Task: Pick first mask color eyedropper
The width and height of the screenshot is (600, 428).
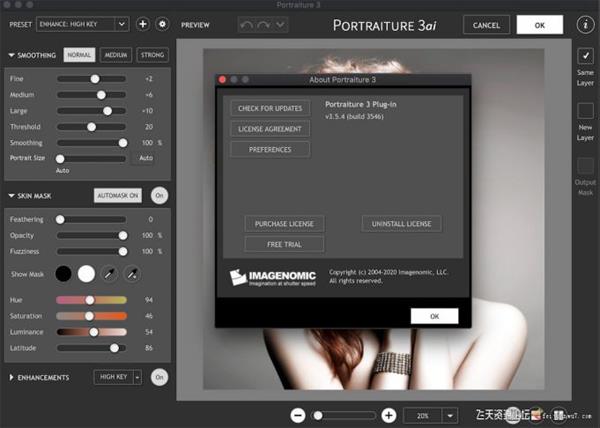Action: point(109,274)
